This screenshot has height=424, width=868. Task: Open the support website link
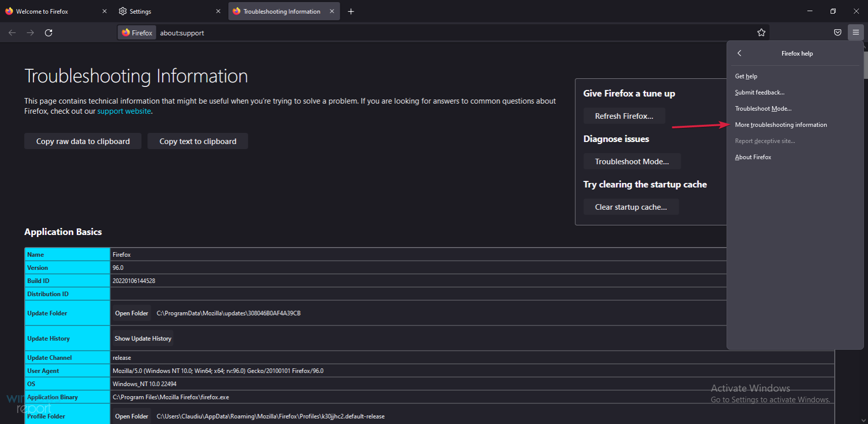pyautogui.click(x=124, y=111)
